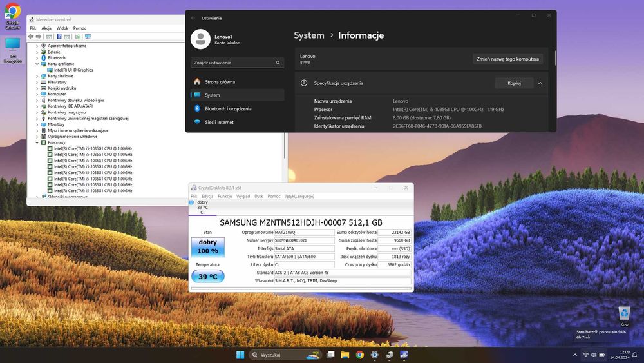Open Bluetooth i urządzenia in Settings sidebar
Image resolution: width=644 pixels, height=363 pixels.
(238, 108)
